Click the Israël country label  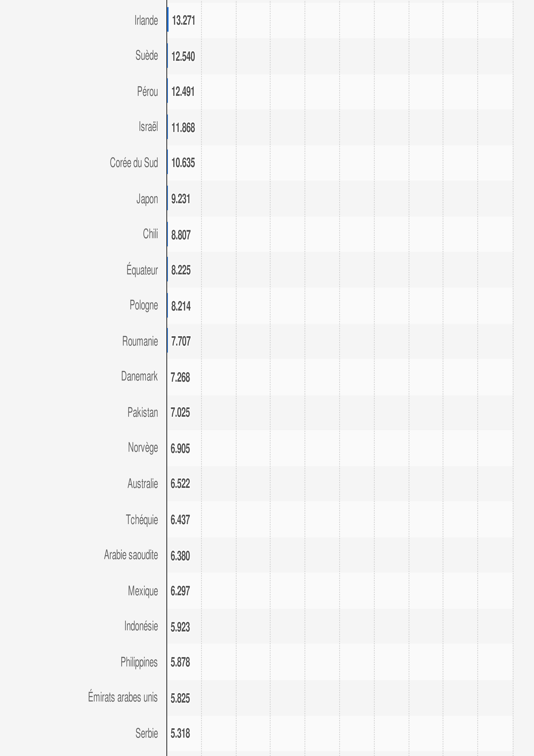click(148, 127)
